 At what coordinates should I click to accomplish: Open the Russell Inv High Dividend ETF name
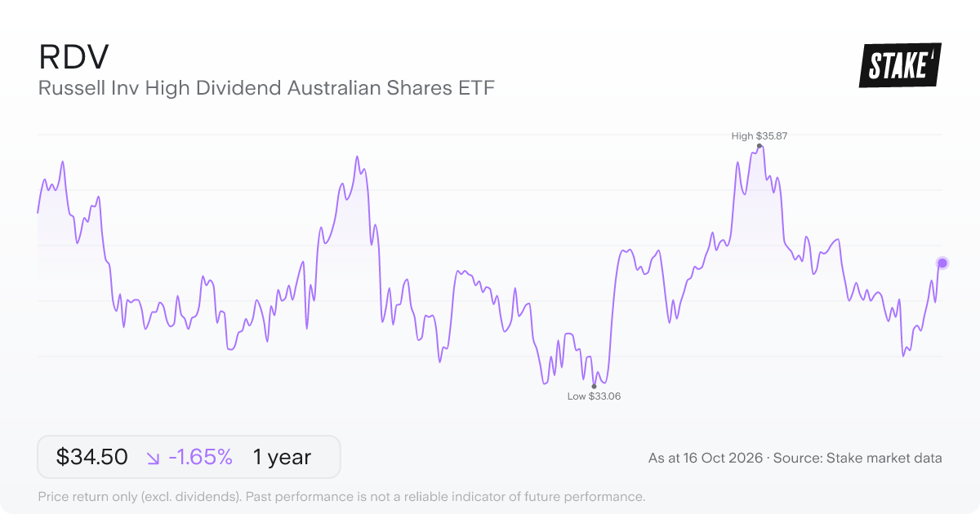pos(266,88)
